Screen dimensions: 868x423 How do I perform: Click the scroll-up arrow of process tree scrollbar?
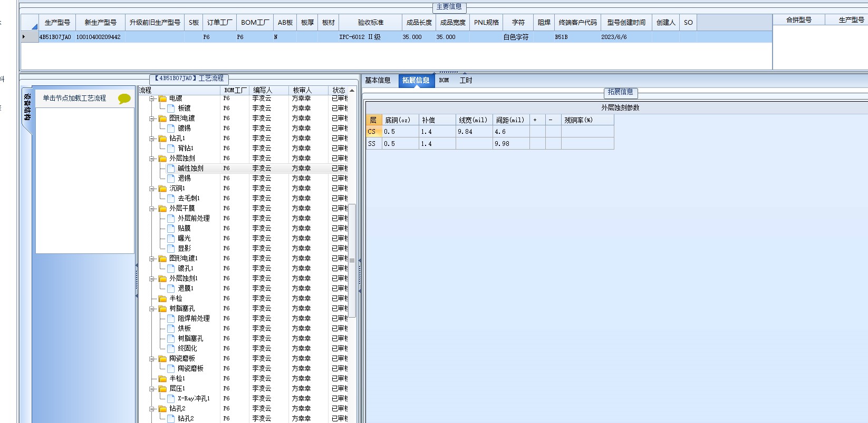[x=352, y=91]
